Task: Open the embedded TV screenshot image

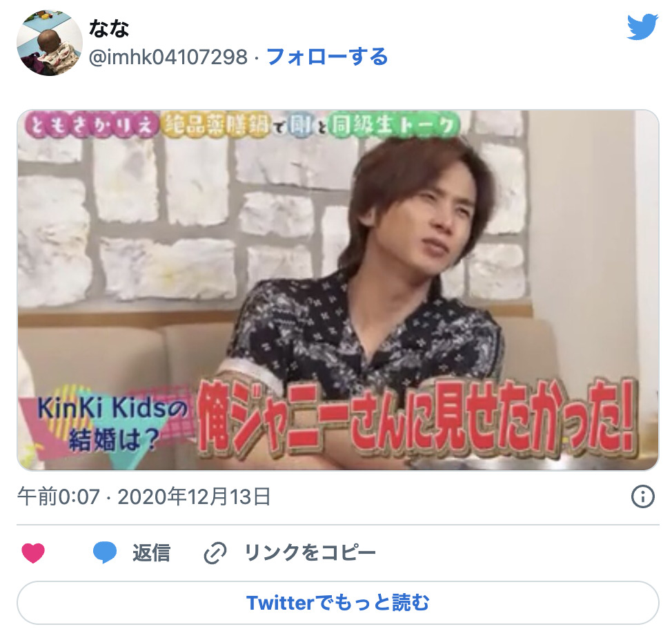Action: pos(337,290)
